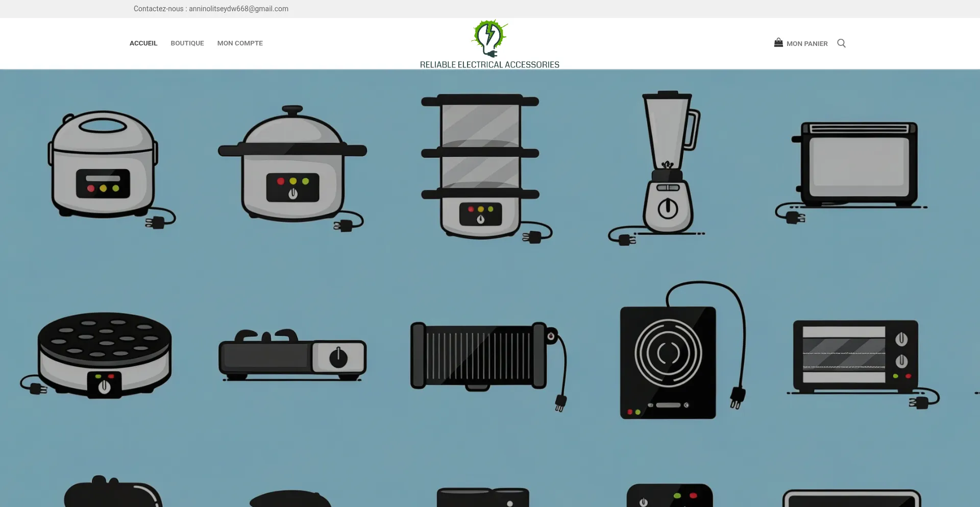The height and width of the screenshot is (507, 980).
Task: Click the electric grill illustration
Action: click(x=489, y=367)
